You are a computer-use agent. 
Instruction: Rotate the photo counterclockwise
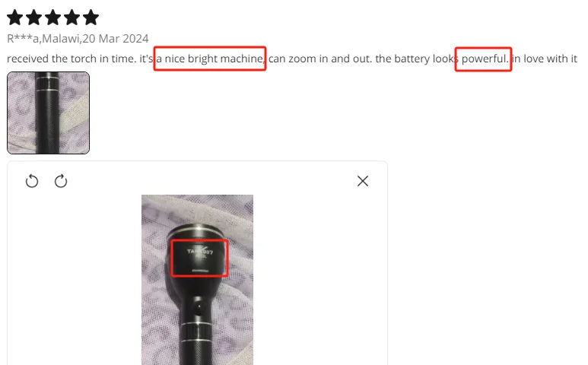point(32,182)
